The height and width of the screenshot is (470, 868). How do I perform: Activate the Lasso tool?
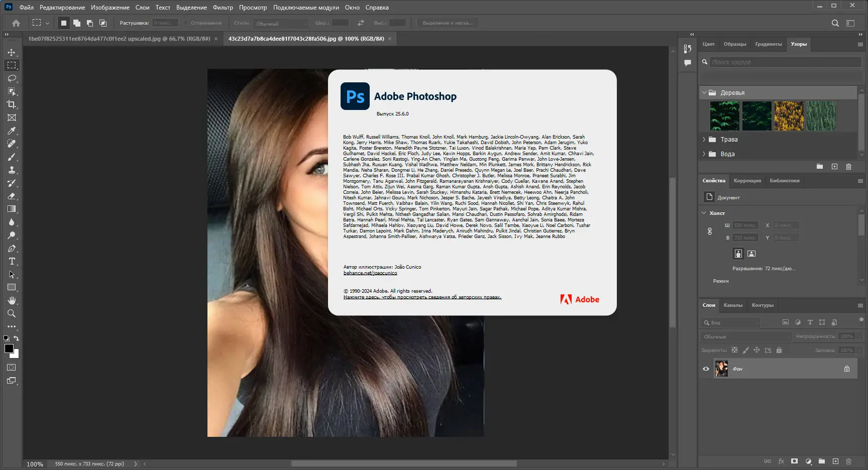[x=12, y=78]
